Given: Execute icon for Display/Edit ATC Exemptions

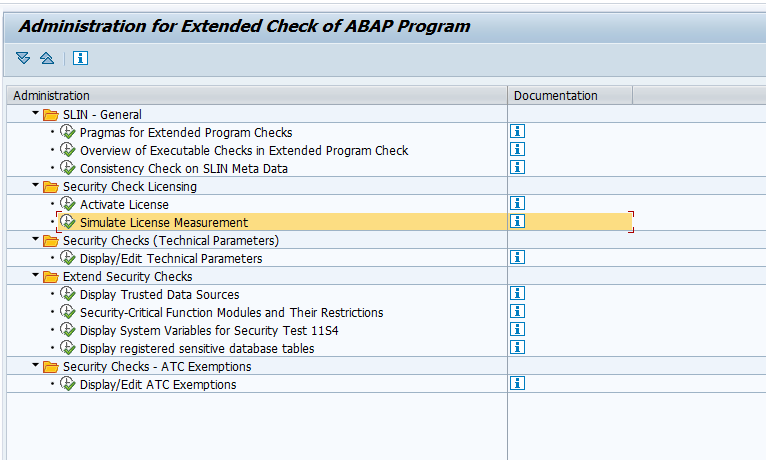Looking at the screenshot, I should pos(67,384).
